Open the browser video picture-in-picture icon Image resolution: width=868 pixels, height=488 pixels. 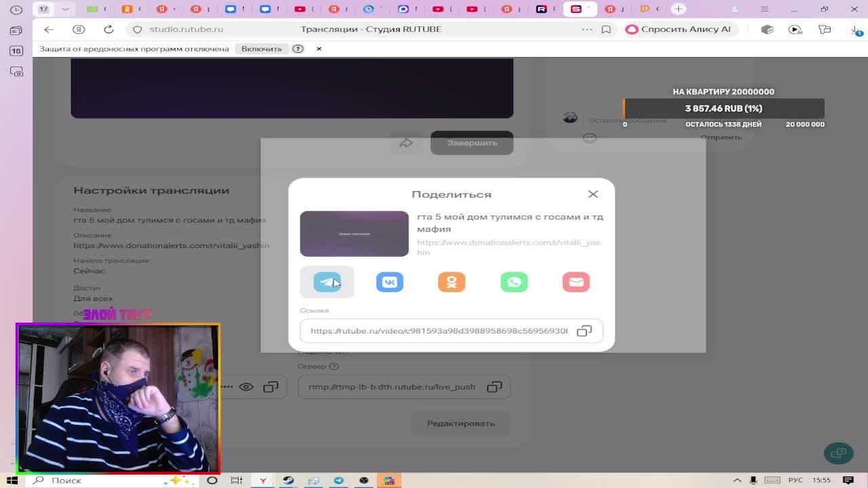(795, 29)
